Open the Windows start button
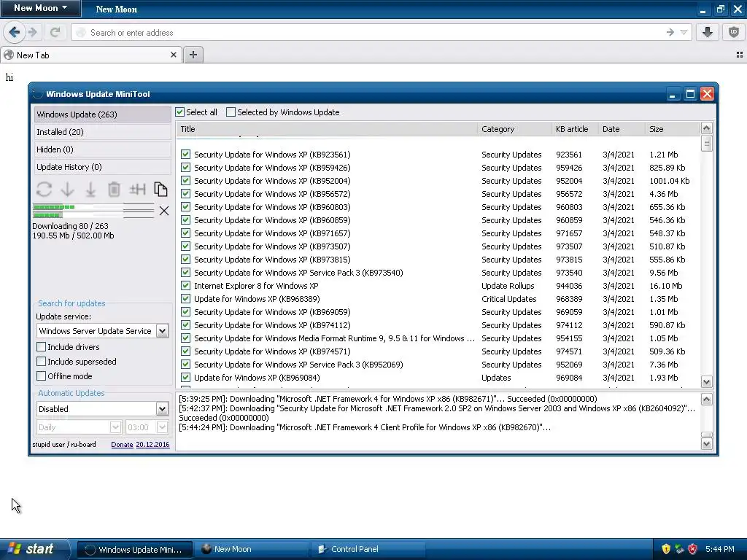The width and height of the screenshot is (747, 560). 34,549
